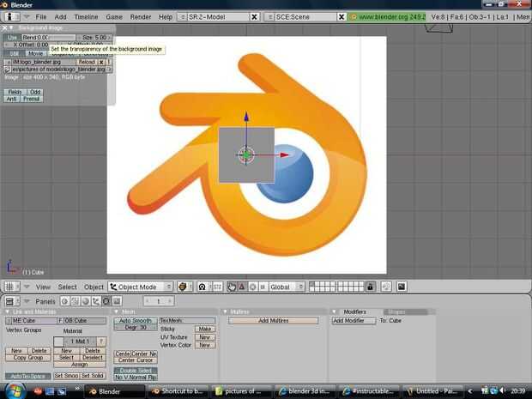Screen dimensions: 532x399
Task: Open the SR:2-Model screen selector arrows
Action: pyautogui.click(x=182, y=16)
